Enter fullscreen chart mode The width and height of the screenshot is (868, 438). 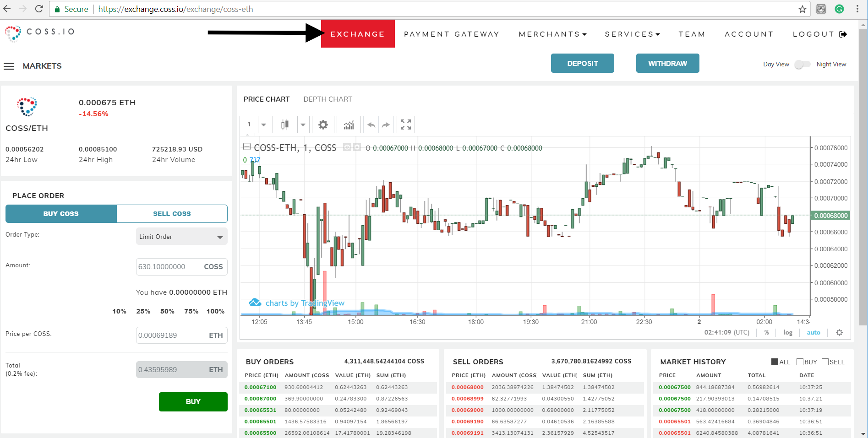(x=406, y=124)
